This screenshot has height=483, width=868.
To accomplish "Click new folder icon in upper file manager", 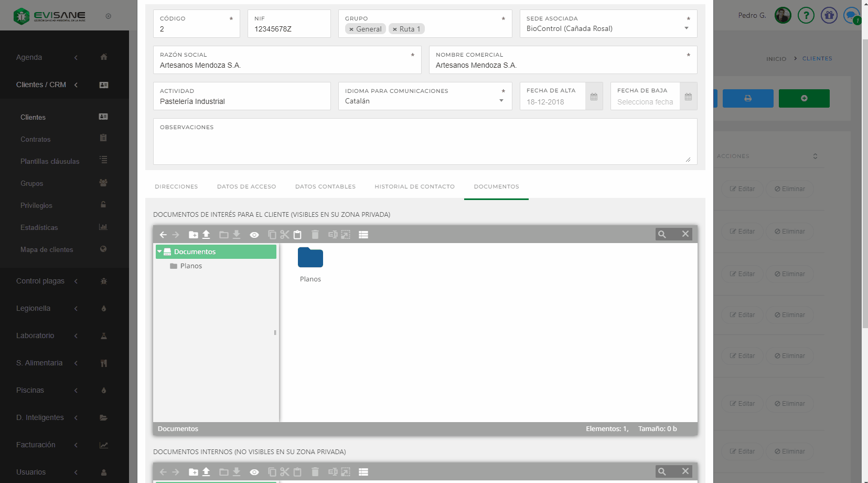I will click(x=194, y=235).
